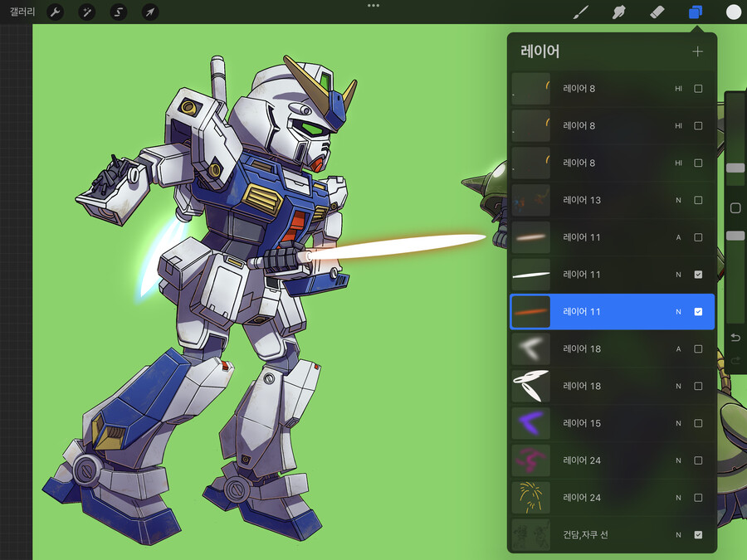Uncheck visibility of highlighted blue 레이어 11

(x=698, y=311)
